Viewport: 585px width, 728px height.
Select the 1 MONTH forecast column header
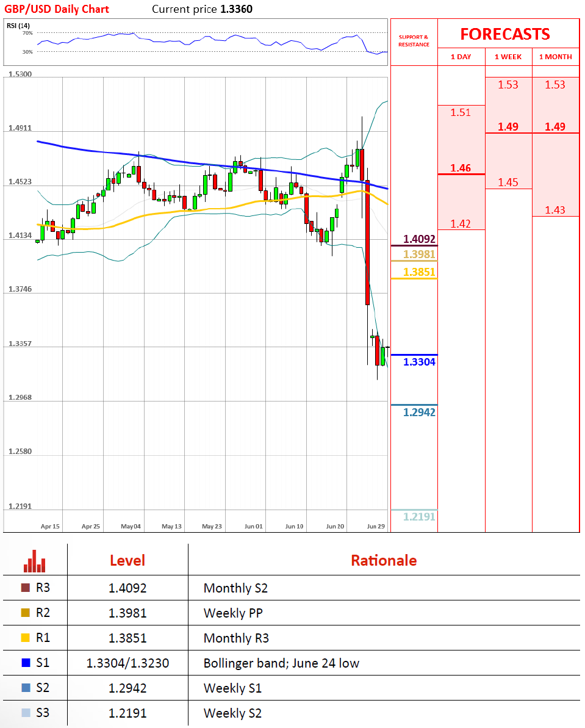point(555,57)
